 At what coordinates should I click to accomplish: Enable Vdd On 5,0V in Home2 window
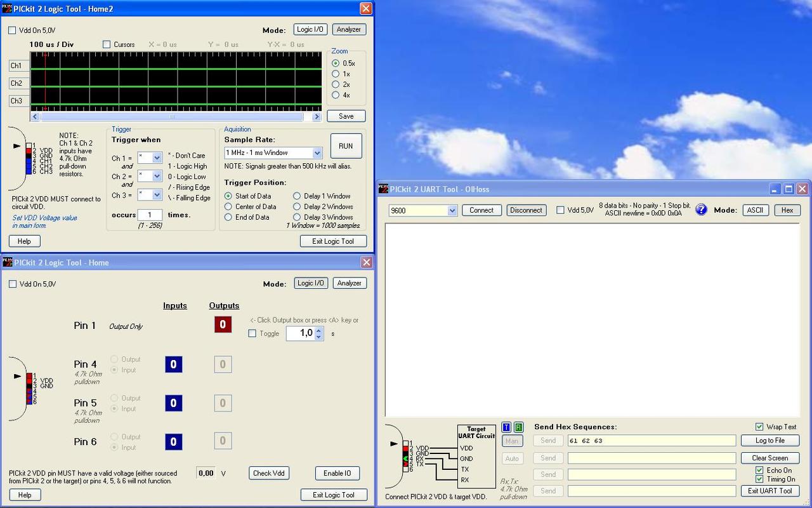click(x=12, y=30)
